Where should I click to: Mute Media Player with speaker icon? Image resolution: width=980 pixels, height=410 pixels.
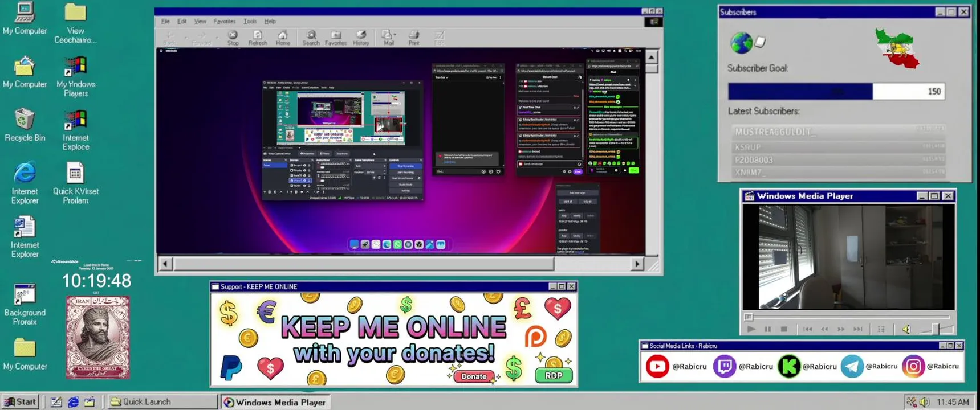click(906, 329)
